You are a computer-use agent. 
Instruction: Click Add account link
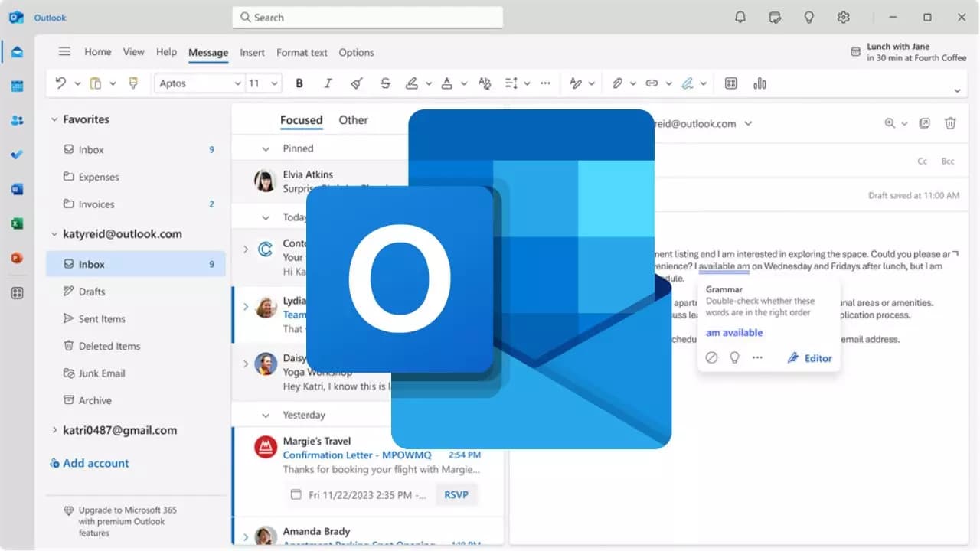tap(89, 463)
